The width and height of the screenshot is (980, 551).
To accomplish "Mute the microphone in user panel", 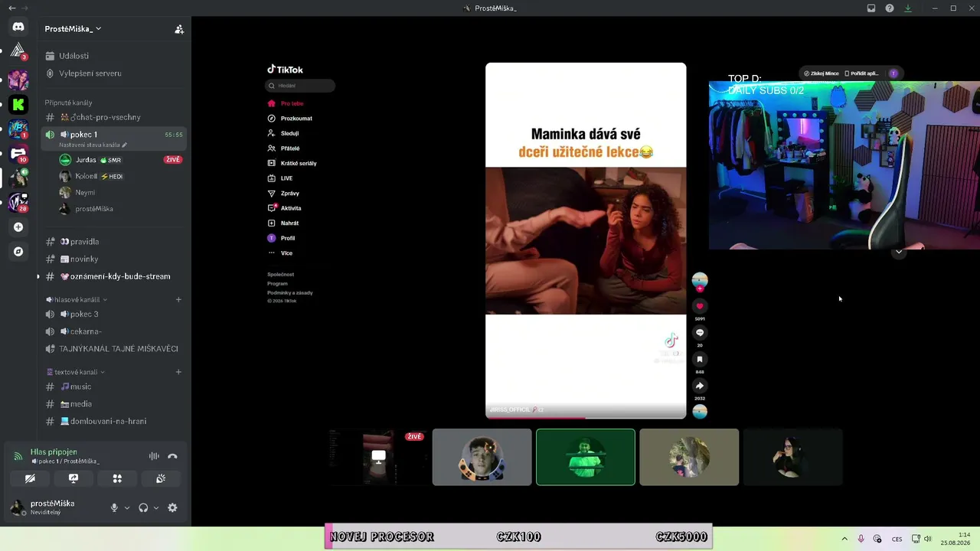I will point(114,507).
